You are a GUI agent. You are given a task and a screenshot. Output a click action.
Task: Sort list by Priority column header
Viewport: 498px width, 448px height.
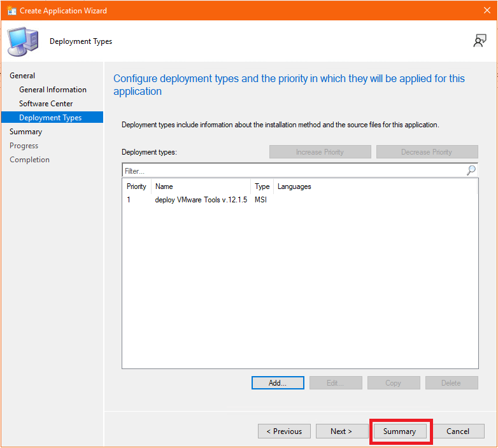[x=136, y=186]
